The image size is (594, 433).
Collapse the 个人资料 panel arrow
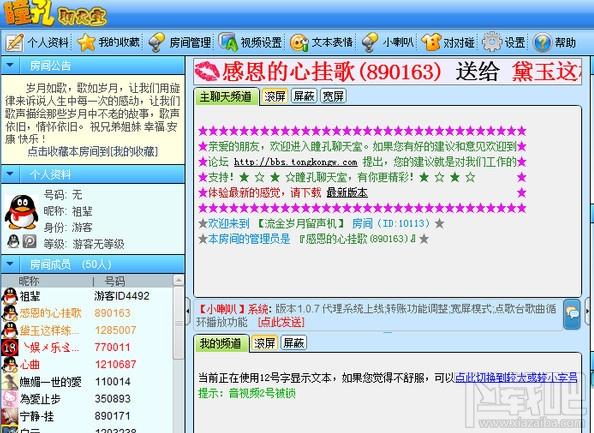click(x=10, y=174)
